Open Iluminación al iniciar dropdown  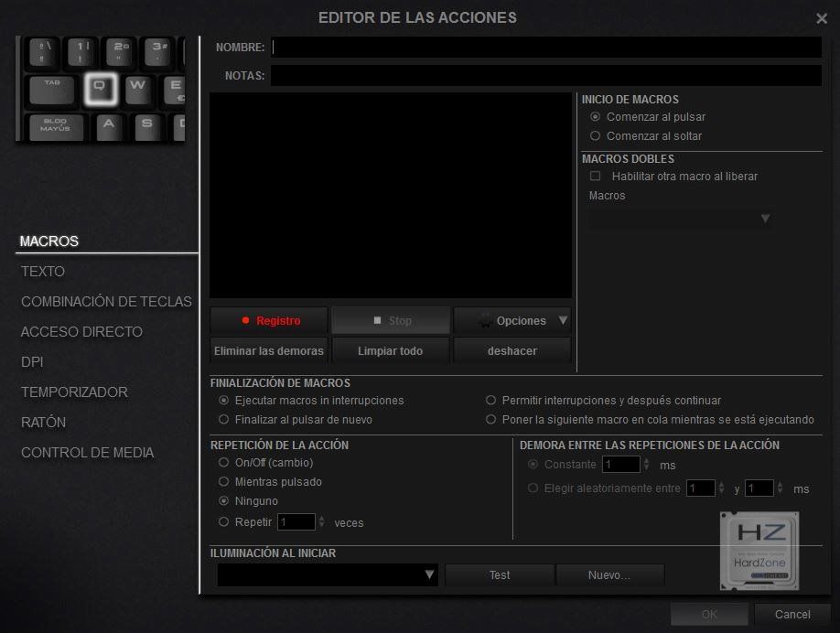pos(328,575)
